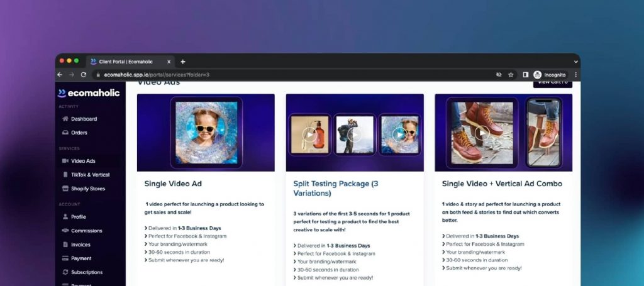Click the Profile user icon
This screenshot has height=286, width=644.
tap(65, 217)
